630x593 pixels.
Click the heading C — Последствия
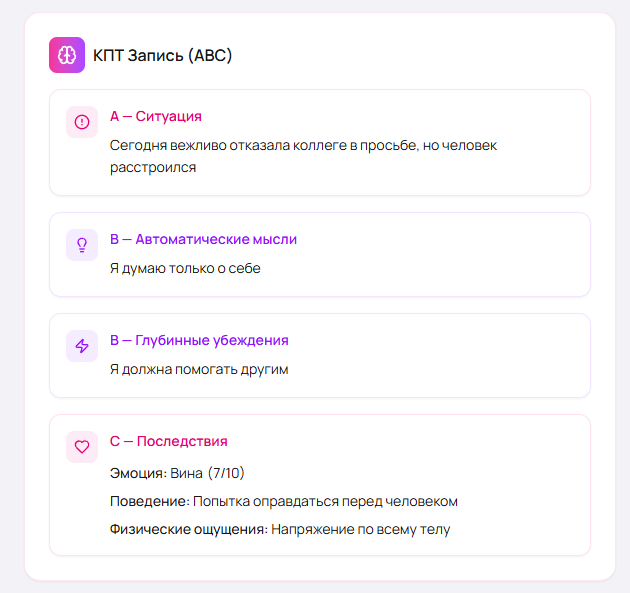pyautogui.click(x=168, y=441)
